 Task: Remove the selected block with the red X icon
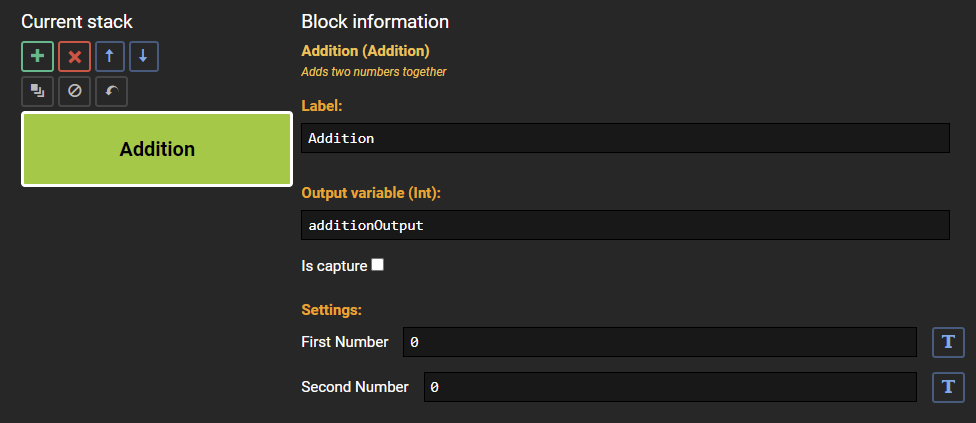click(x=75, y=57)
